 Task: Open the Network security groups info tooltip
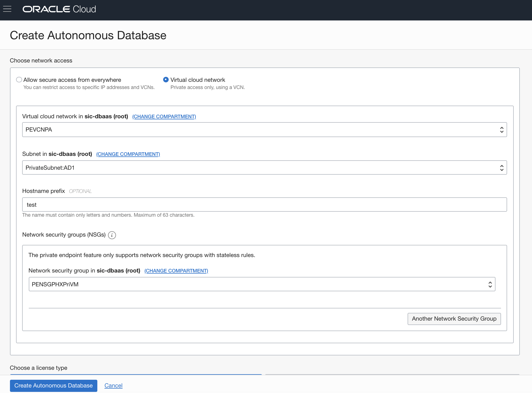pos(112,235)
